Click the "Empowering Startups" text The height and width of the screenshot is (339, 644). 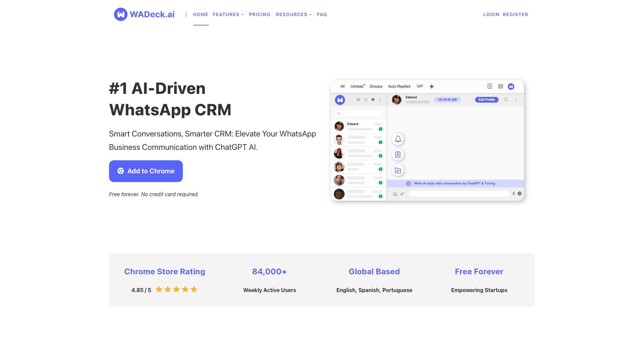pyautogui.click(x=479, y=290)
